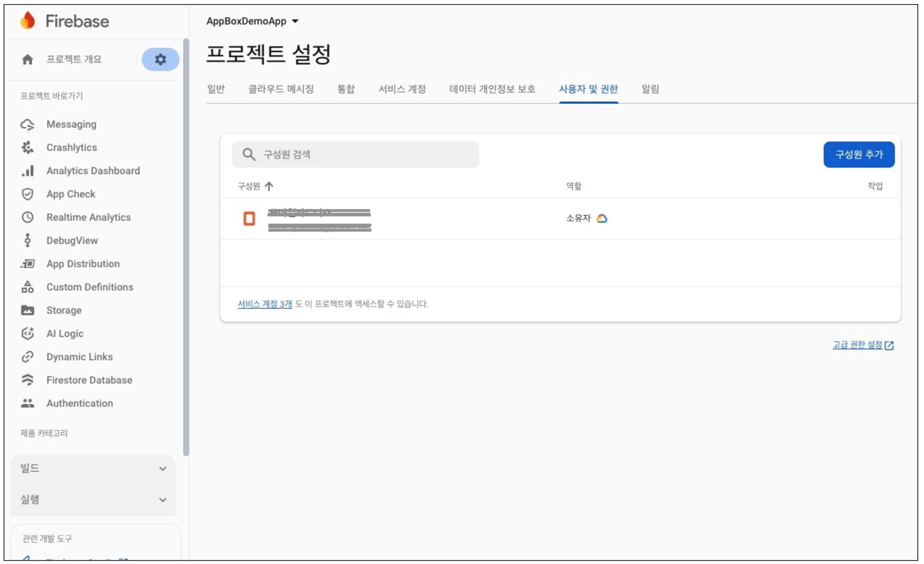Go to the 서비스 계정 tab
924x564 pixels.
[402, 89]
